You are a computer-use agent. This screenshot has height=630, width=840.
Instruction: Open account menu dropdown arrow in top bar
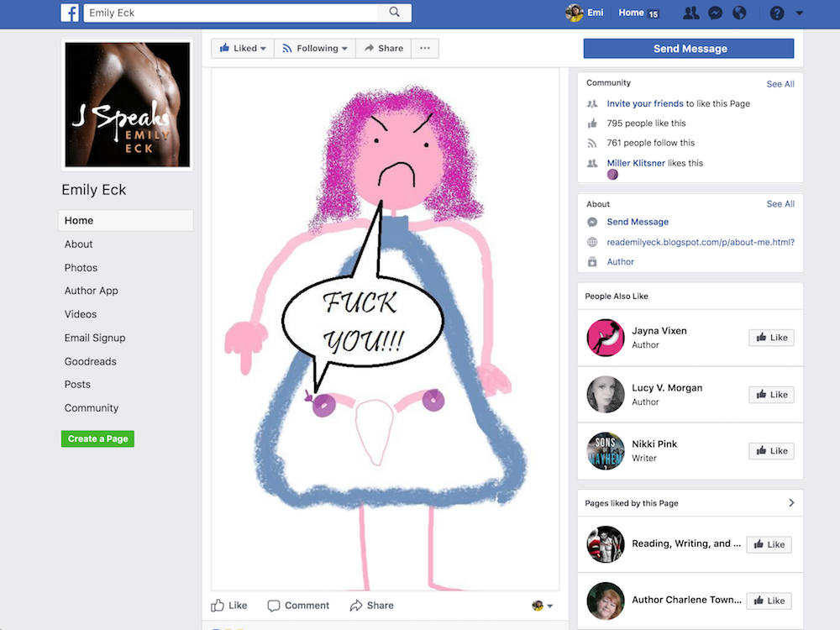800,13
